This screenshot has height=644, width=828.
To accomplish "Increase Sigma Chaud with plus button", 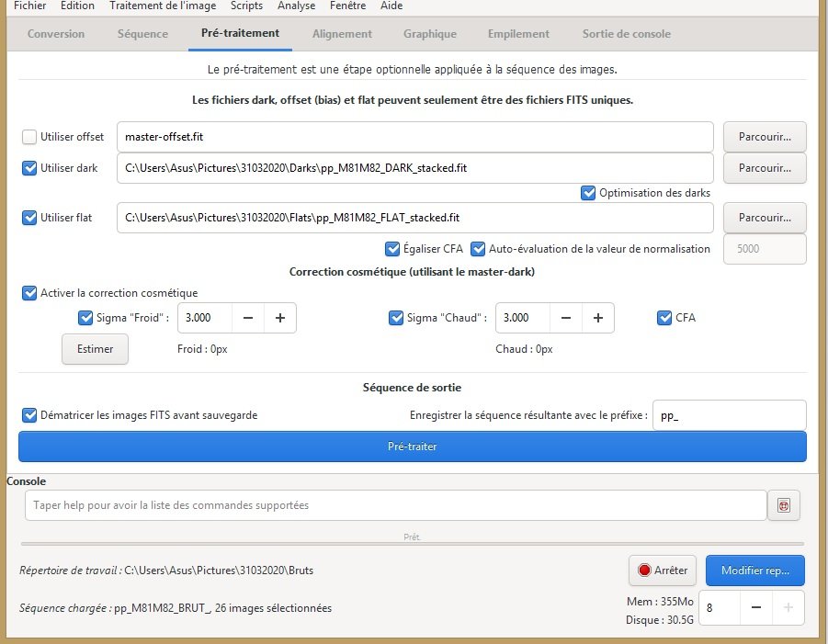I will 598,318.
